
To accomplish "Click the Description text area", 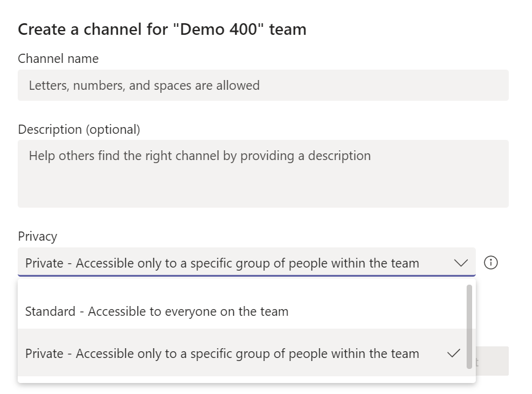I will point(263,173).
